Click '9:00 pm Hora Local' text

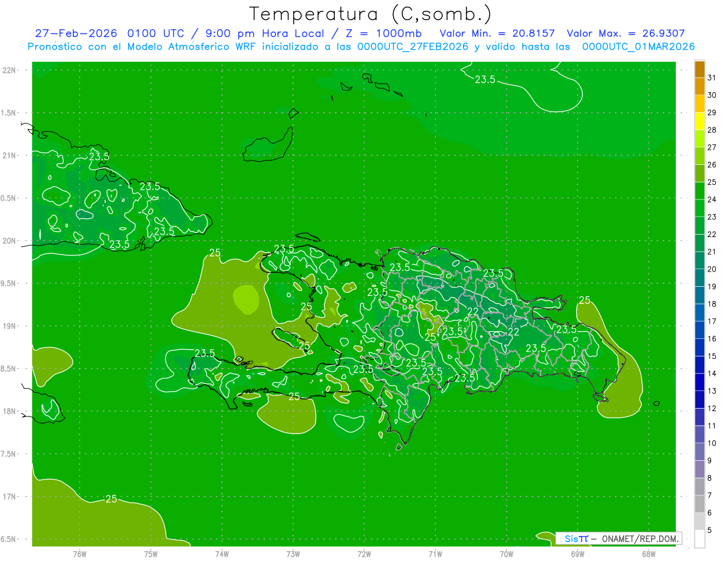coord(266,33)
